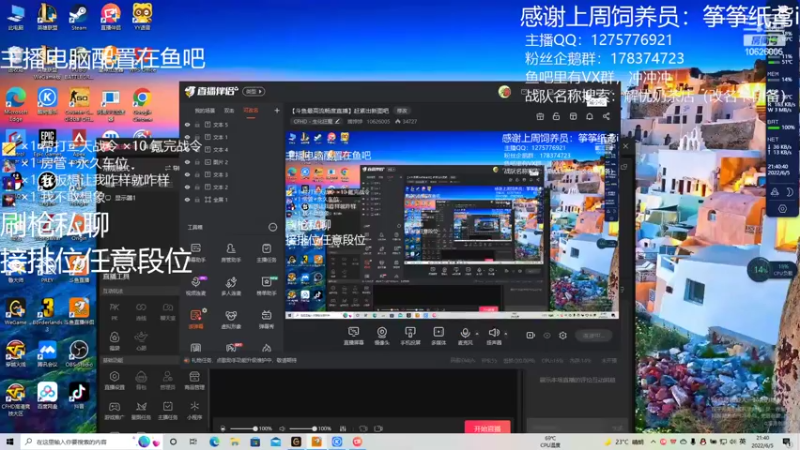Open Borderlands 3 desktop shortcut
The width and height of the screenshot is (800, 450).
coord(47,313)
